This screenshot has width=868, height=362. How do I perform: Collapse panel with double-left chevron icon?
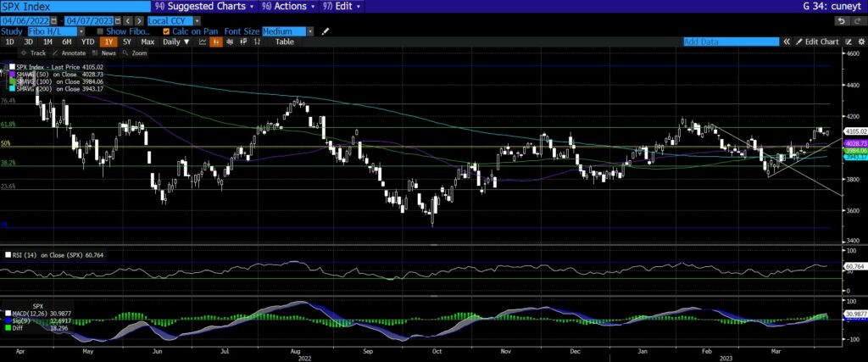pyautogui.click(x=787, y=42)
